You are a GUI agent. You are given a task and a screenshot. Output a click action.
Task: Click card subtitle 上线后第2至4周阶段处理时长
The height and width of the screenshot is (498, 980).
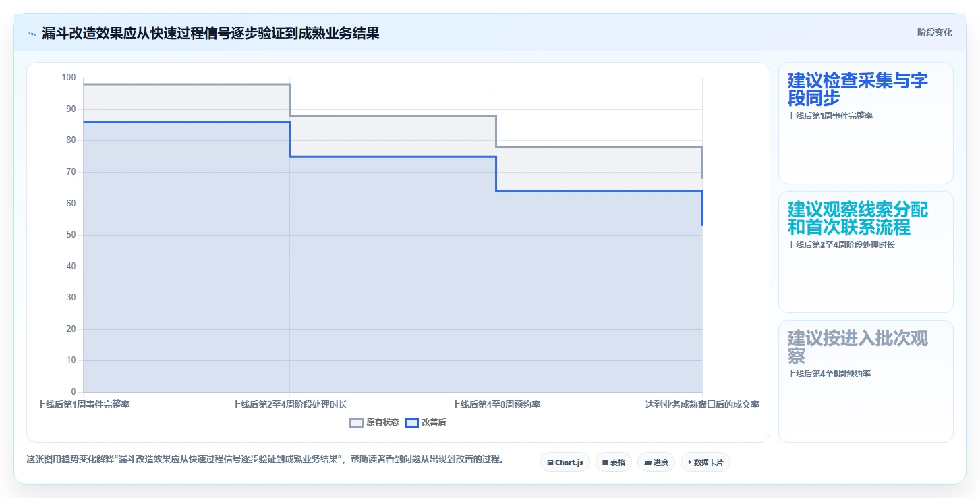[x=841, y=245]
